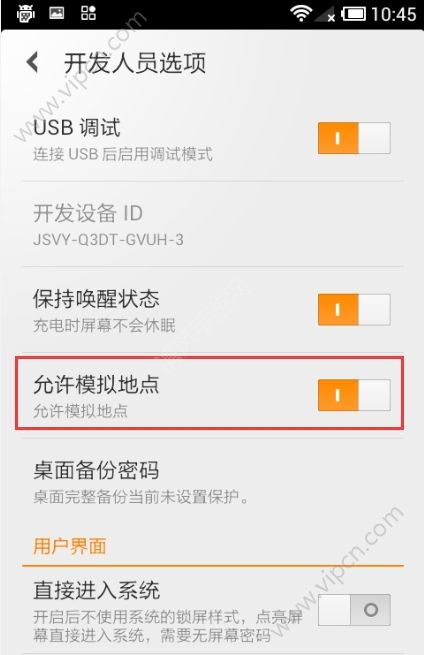Tap the battery icon in status bar
This screenshot has width=424, height=655.
(x=353, y=14)
